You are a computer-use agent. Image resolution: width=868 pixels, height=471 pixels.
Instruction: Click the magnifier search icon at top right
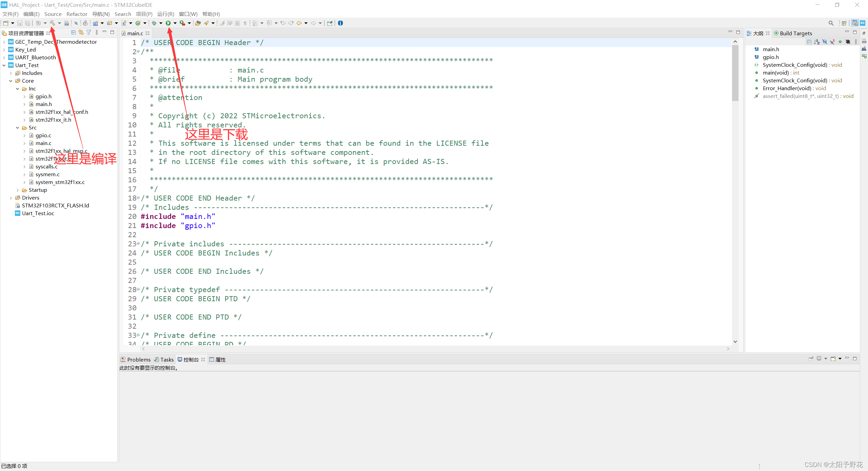831,23
